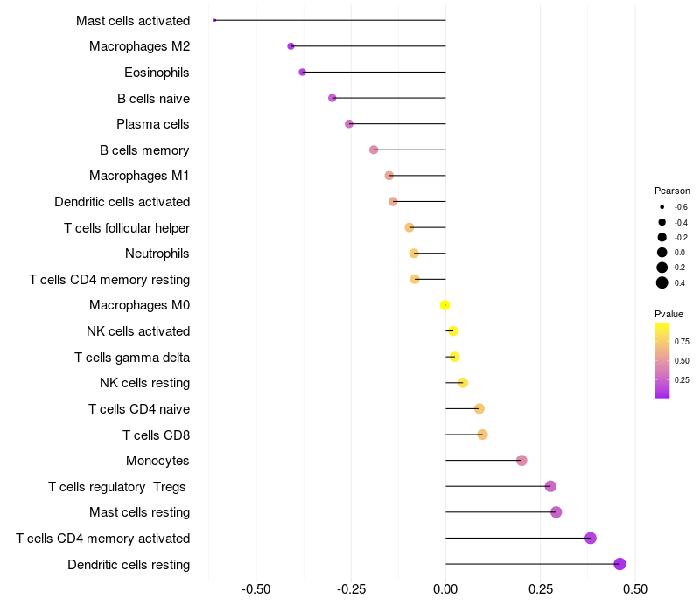
Task: Click the -0.6 Pearson legend dot
Action: pos(662,207)
